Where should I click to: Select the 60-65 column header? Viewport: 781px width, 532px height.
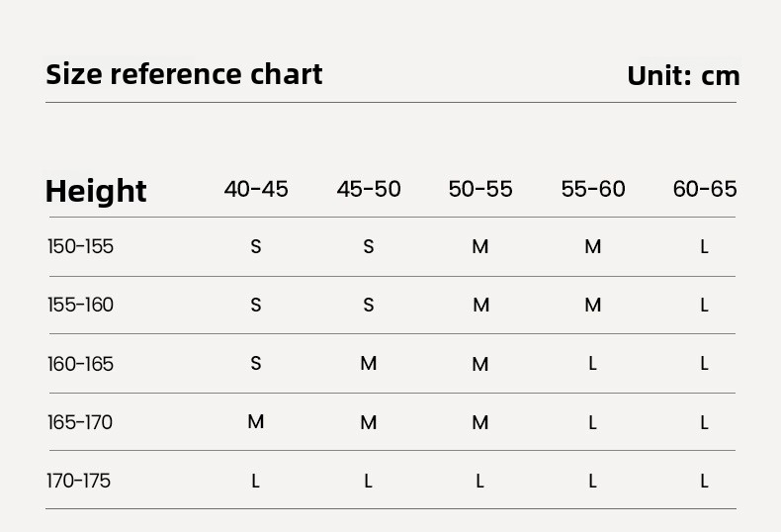coord(705,189)
